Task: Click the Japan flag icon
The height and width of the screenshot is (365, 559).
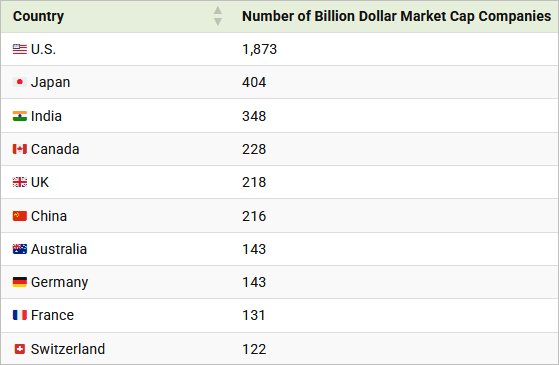Action: (x=20, y=82)
